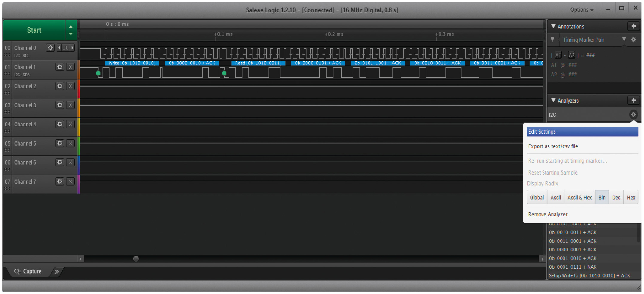Viewport: 644px width, 294px height.
Task: Click the horizontal scrollbar thumb
Action: click(136, 259)
